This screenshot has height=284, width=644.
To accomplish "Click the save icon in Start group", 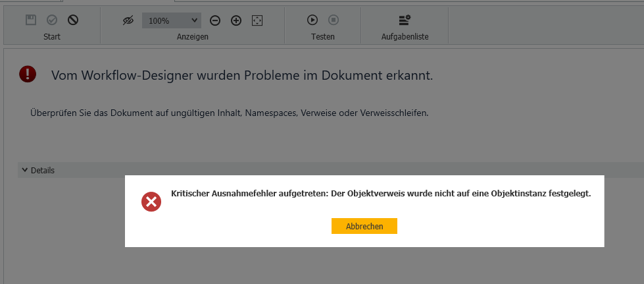I will click(x=30, y=20).
